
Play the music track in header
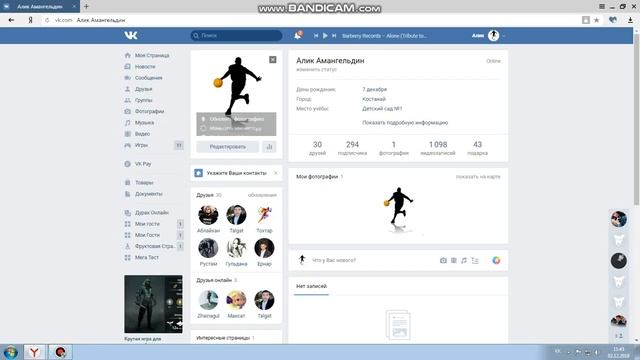click(x=325, y=36)
